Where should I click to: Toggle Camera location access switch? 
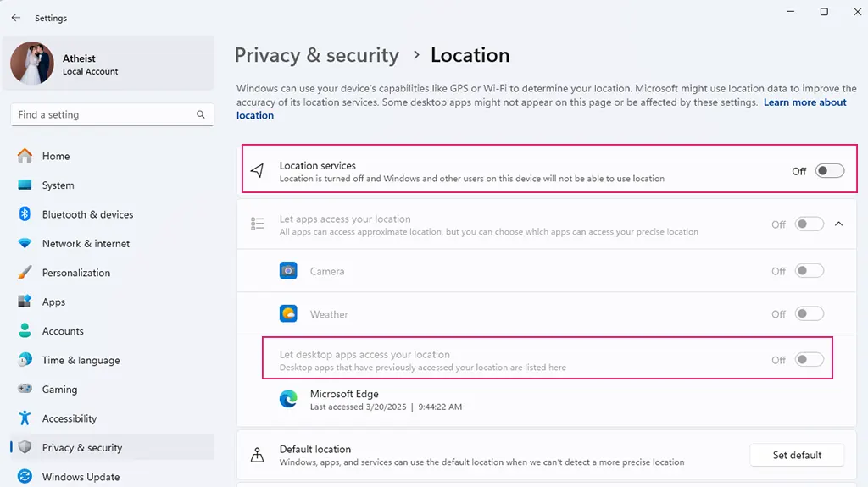(809, 271)
